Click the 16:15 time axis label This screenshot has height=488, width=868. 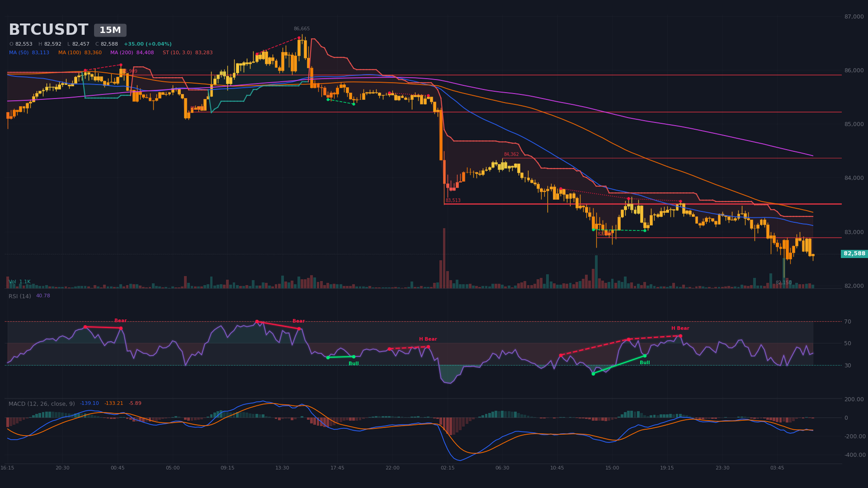point(8,467)
